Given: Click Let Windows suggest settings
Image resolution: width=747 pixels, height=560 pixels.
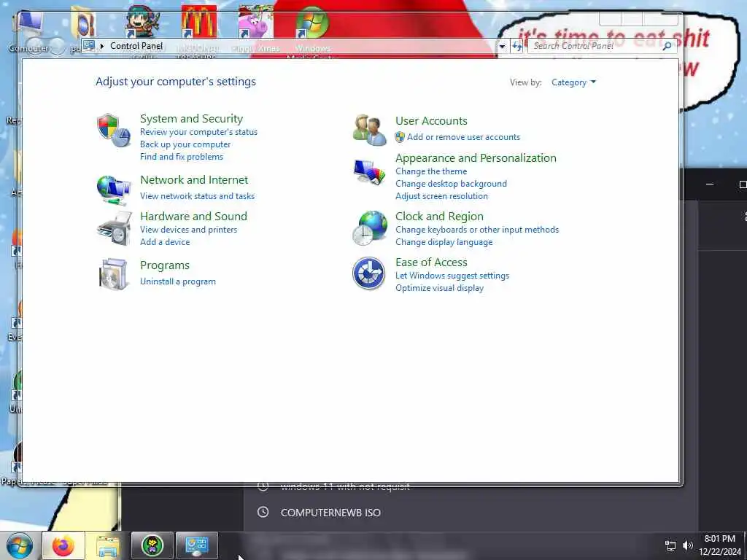Looking at the screenshot, I should click(x=452, y=276).
